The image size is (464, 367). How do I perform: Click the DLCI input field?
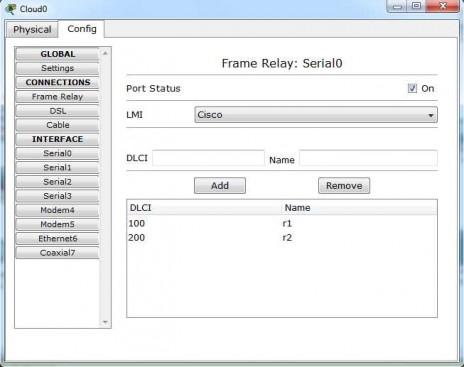208,158
